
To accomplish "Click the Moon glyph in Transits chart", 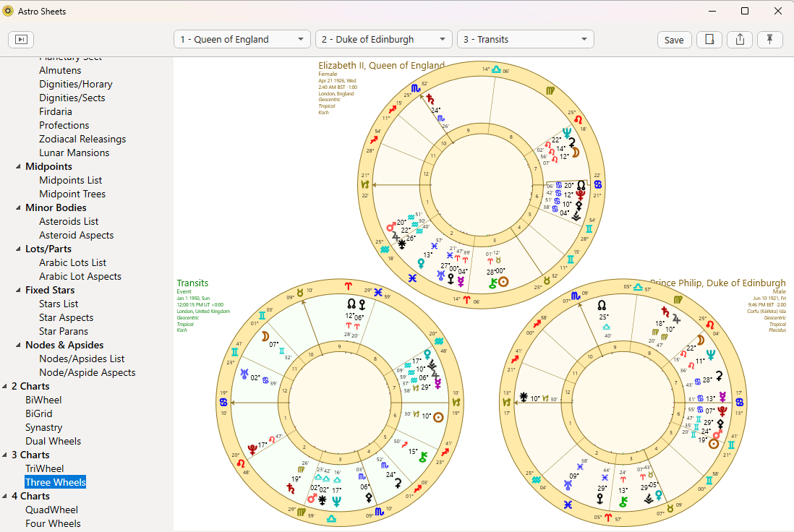I will click(265, 337).
